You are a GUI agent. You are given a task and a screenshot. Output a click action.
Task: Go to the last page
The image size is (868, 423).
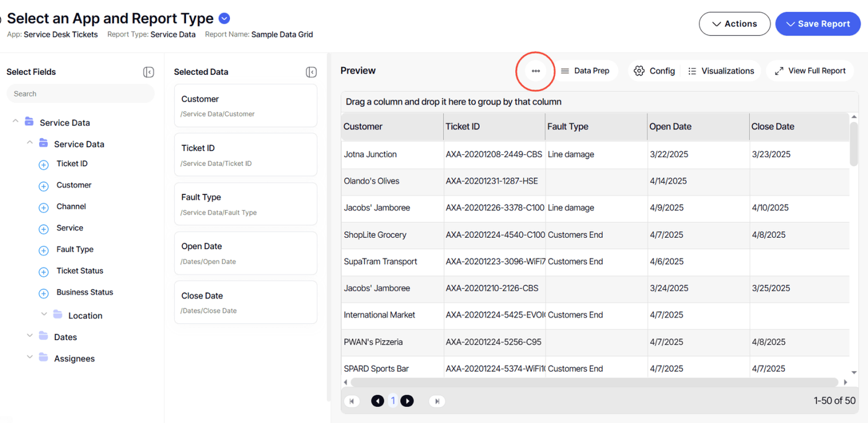pyautogui.click(x=437, y=401)
